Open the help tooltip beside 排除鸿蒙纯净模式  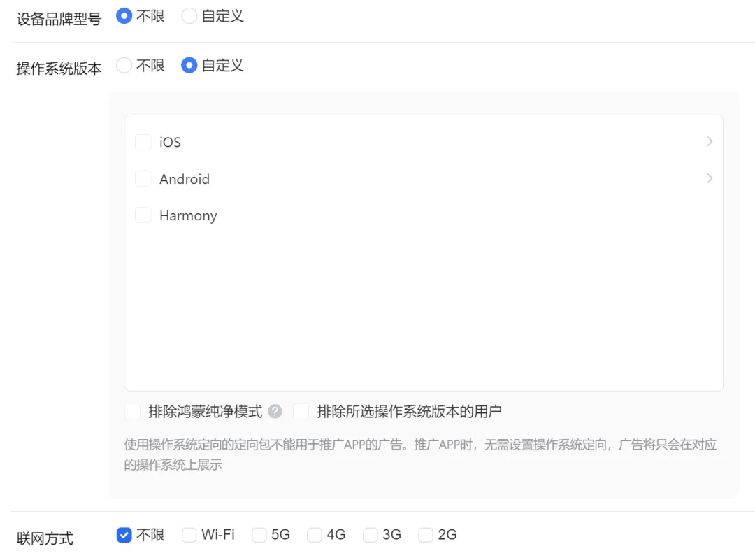[275, 412]
